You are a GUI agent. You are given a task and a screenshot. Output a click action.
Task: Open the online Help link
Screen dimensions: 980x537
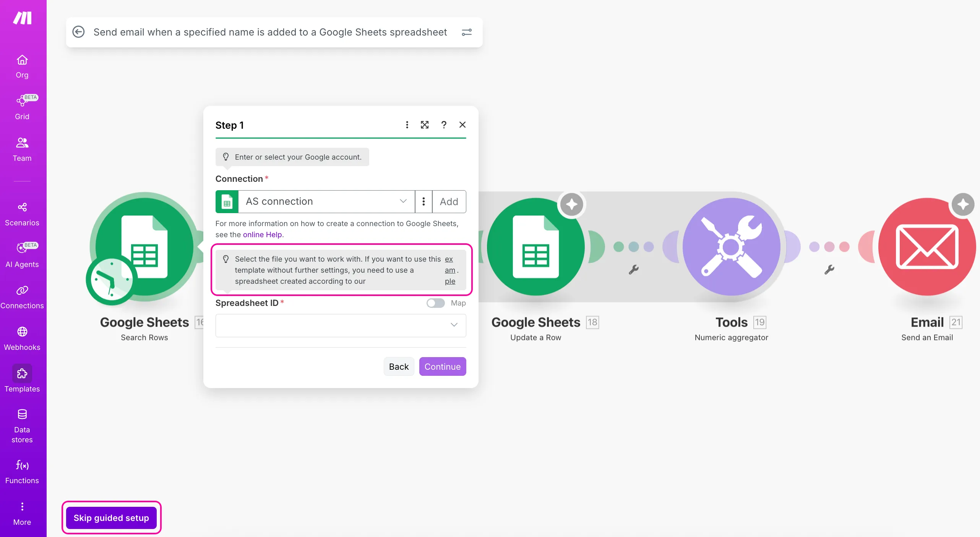(263, 235)
